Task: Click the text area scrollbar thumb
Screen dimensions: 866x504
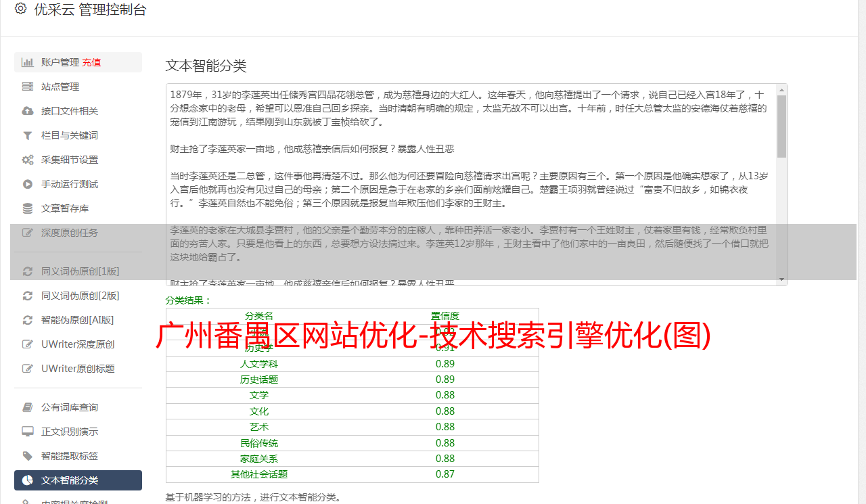Action: pyautogui.click(x=781, y=127)
